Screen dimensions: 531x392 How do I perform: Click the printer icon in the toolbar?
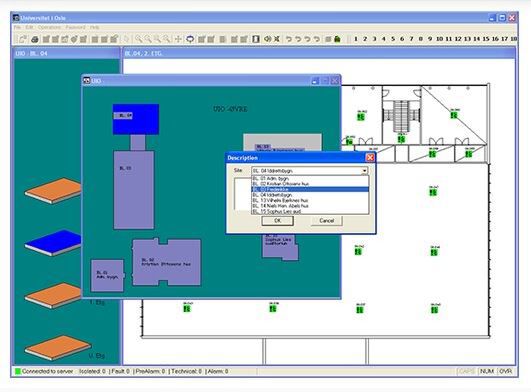(35, 39)
